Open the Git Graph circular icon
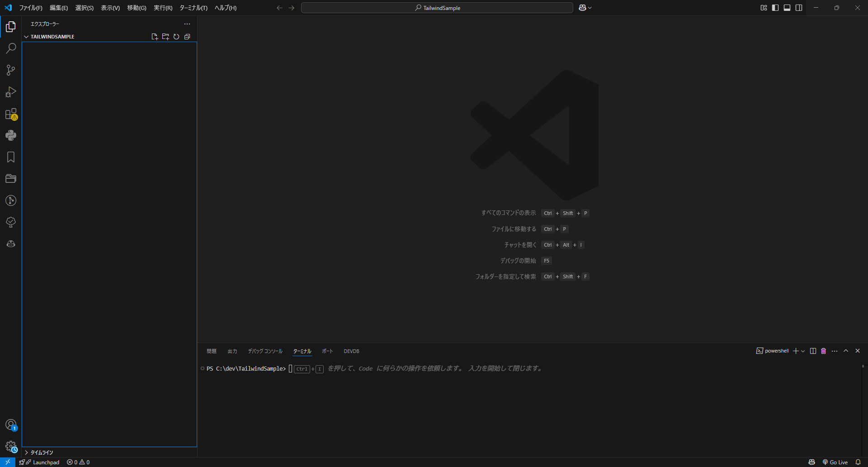This screenshot has height=467, width=868. coord(11,200)
